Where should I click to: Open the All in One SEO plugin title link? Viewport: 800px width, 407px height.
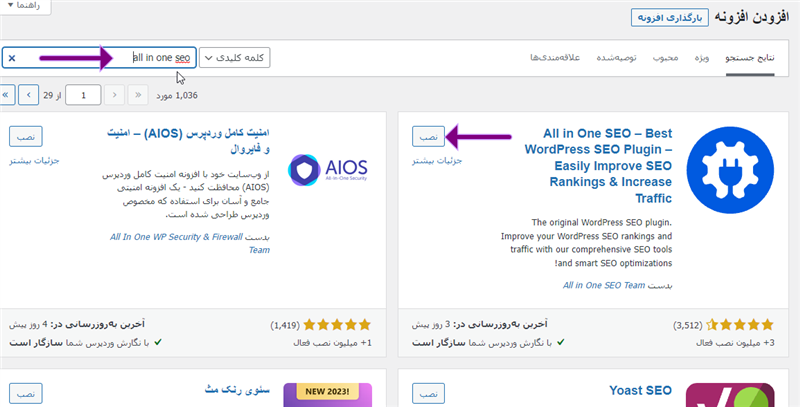point(598,166)
